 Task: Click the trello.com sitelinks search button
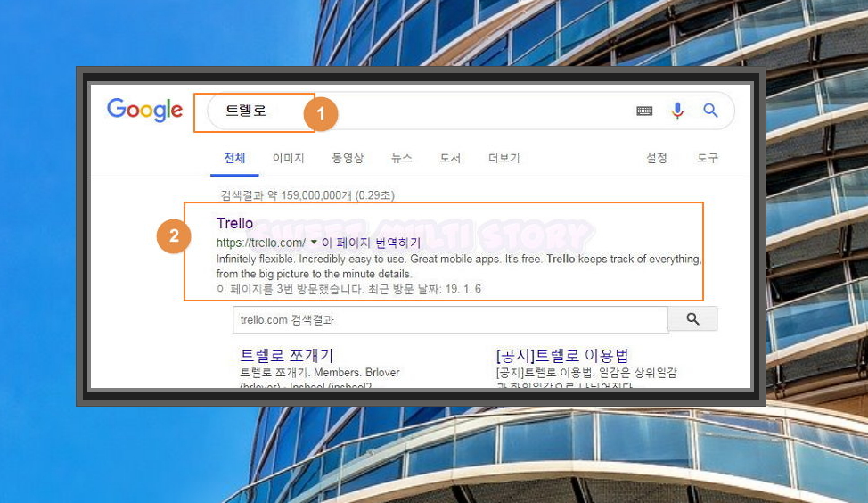click(x=692, y=319)
